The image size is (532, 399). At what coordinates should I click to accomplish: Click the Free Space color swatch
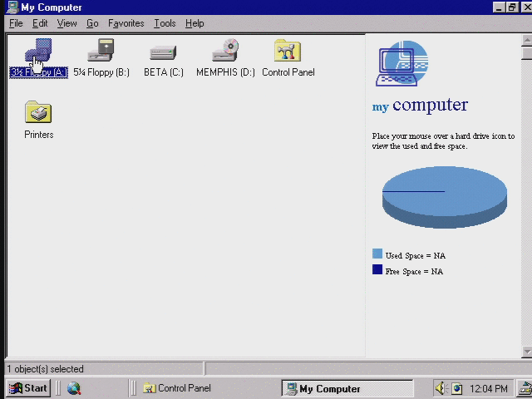[x=377, y=269]
